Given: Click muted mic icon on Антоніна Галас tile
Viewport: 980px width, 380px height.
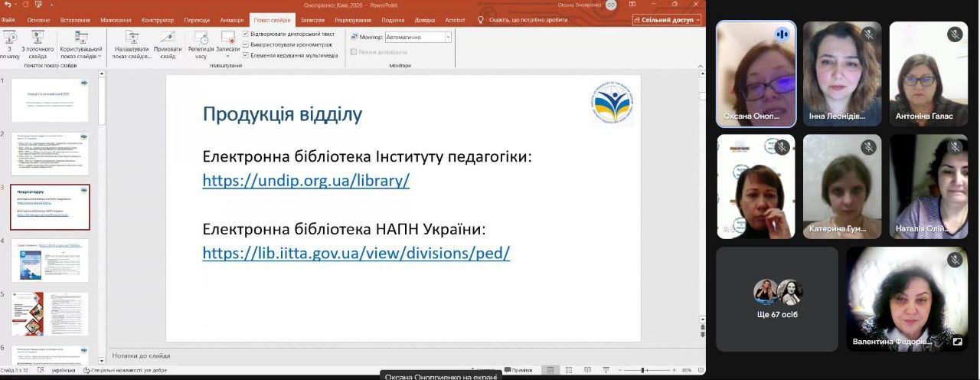Looking at the screenshot, I should pos(955,34).
